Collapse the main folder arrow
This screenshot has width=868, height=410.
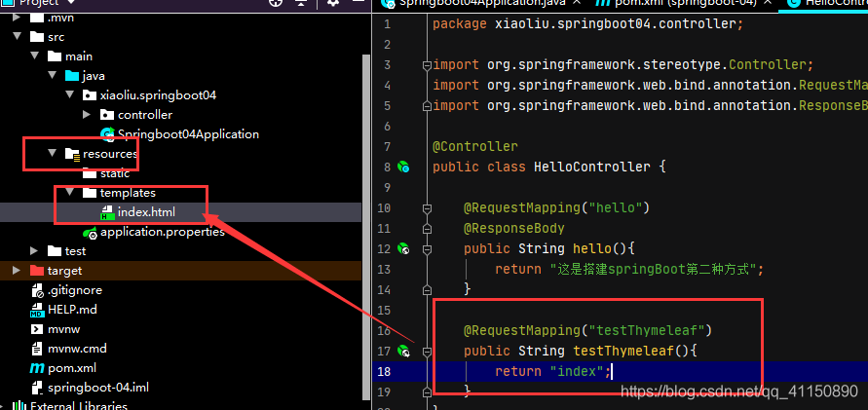[x=35, y=56]
